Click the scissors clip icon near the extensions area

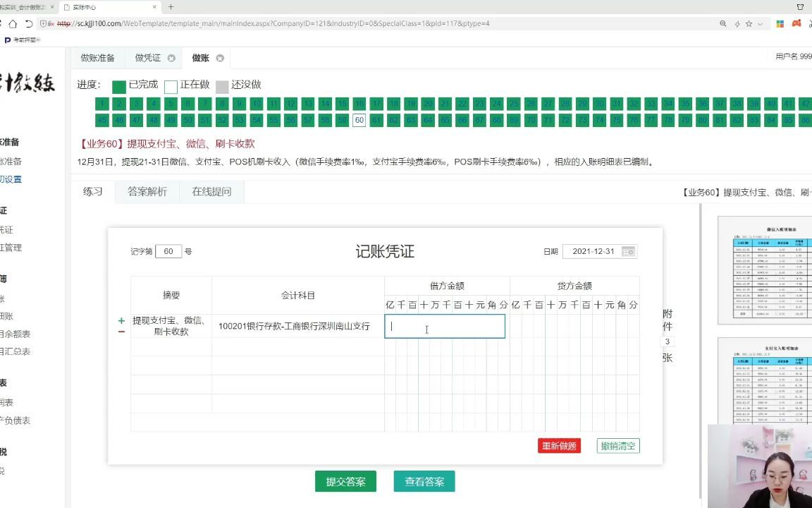tap(811, 23)
